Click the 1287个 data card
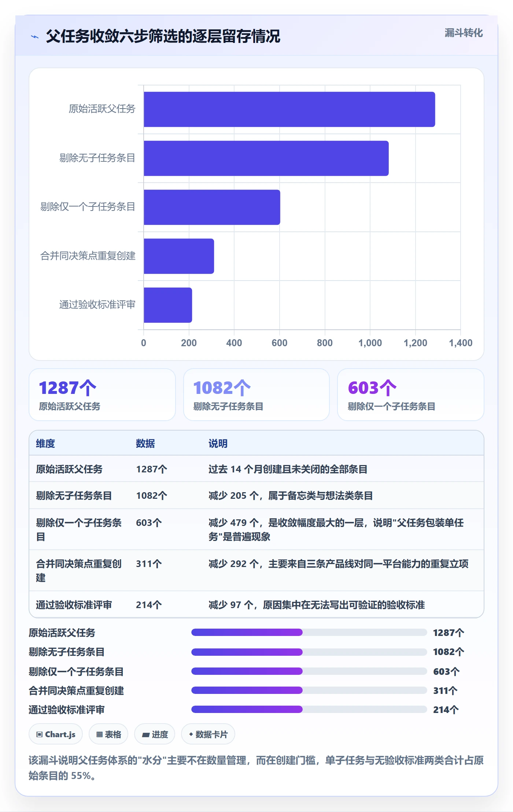Viewport: 513px width, 812px height. 102,395
